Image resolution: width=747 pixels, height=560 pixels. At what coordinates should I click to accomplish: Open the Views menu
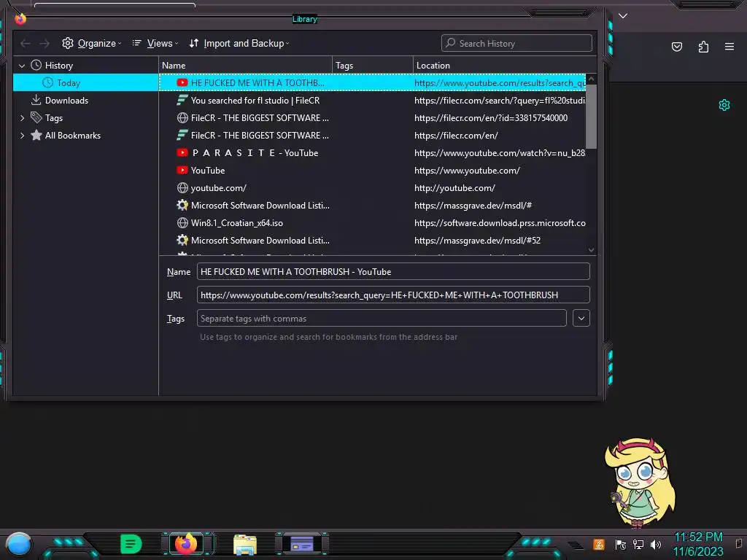coord(155,43)
